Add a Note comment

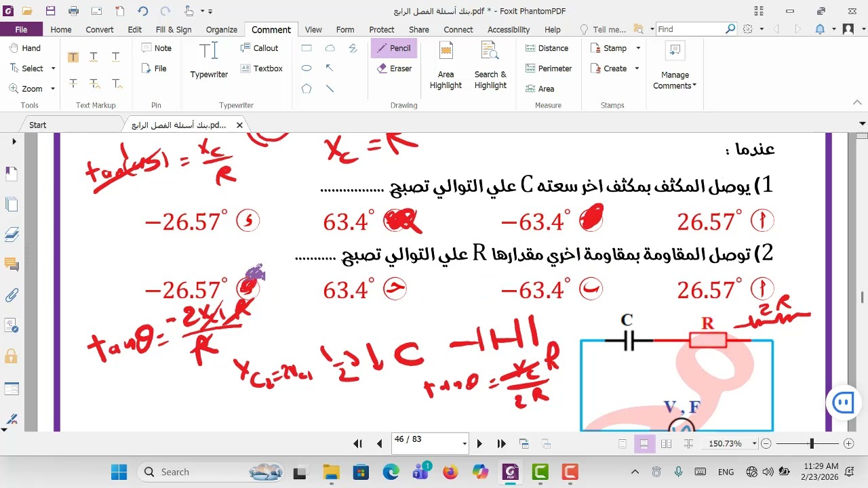(x=156, y=48)
